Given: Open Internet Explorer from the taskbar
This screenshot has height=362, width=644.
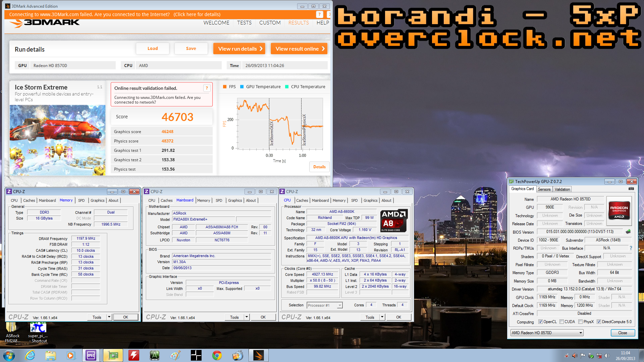Looking at the screenshot, I should [30, 355].
